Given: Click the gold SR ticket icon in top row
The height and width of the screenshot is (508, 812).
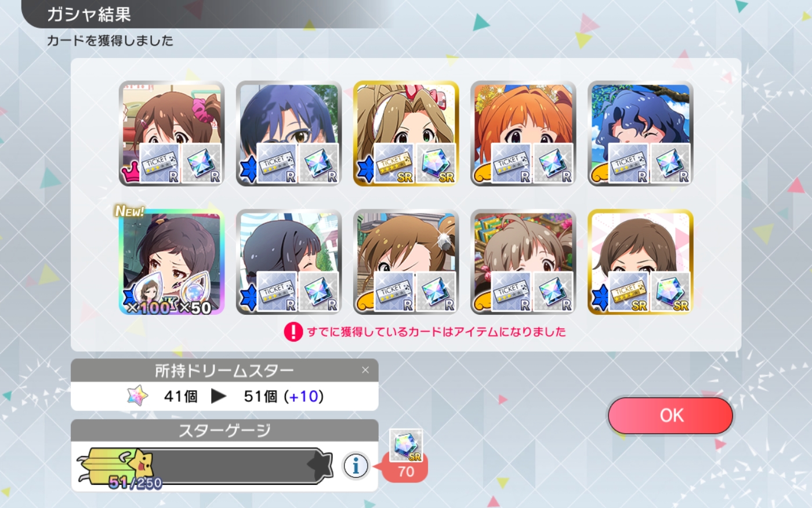Looking at the screenshot, I should (393, 164).
